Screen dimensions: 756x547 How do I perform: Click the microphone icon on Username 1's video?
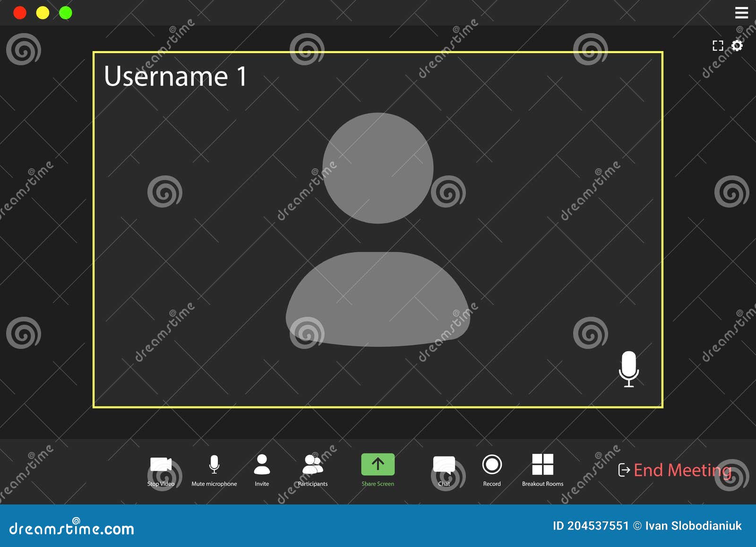[628, 369]
